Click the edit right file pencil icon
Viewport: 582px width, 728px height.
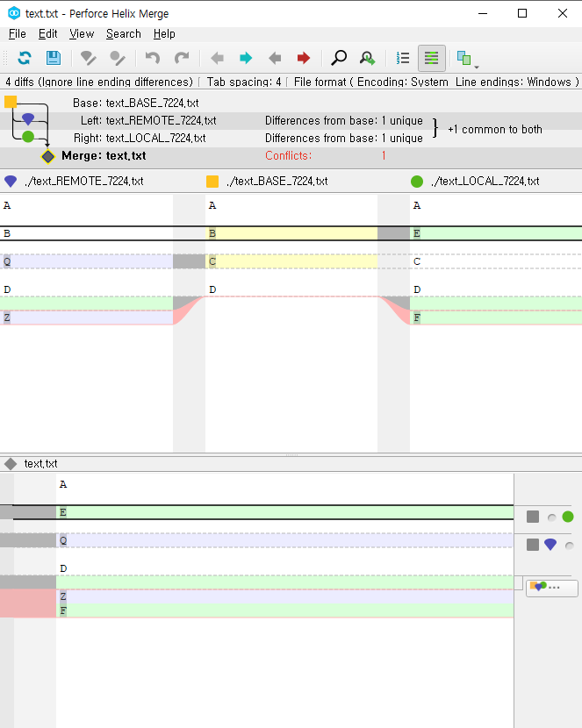point(118,58)
